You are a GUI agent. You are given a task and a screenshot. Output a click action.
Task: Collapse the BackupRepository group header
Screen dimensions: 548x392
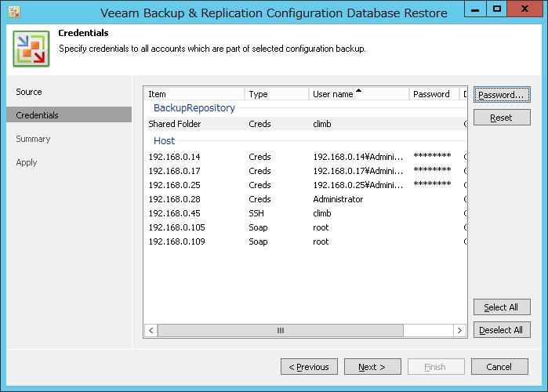(194, 108)
